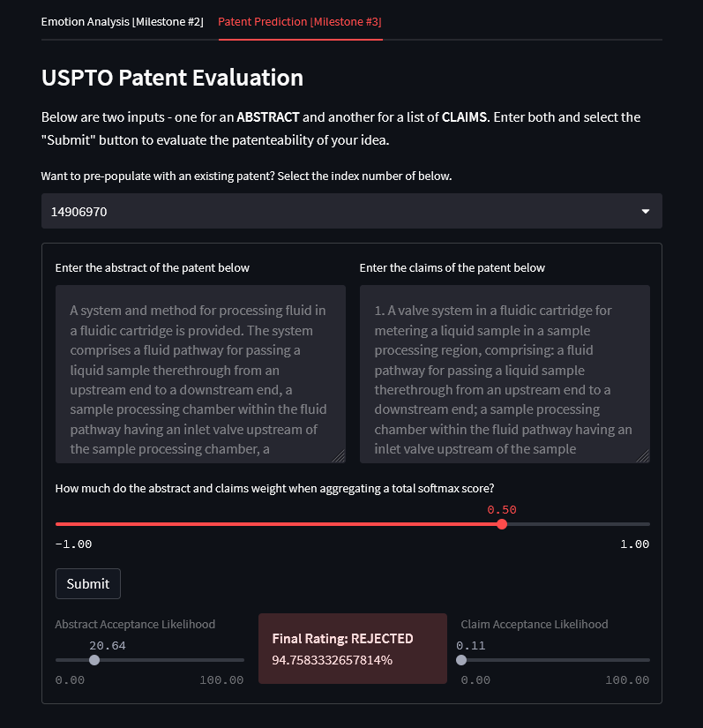Switch to the Emotion Analysis tab
The image size is (703, 728).
coord(122,21)
